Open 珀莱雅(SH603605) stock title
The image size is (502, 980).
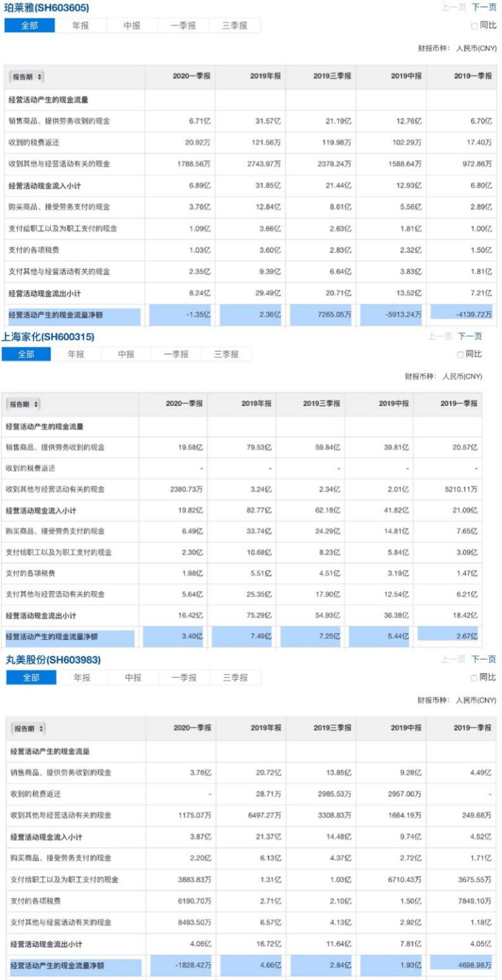(x=47, y=7)
